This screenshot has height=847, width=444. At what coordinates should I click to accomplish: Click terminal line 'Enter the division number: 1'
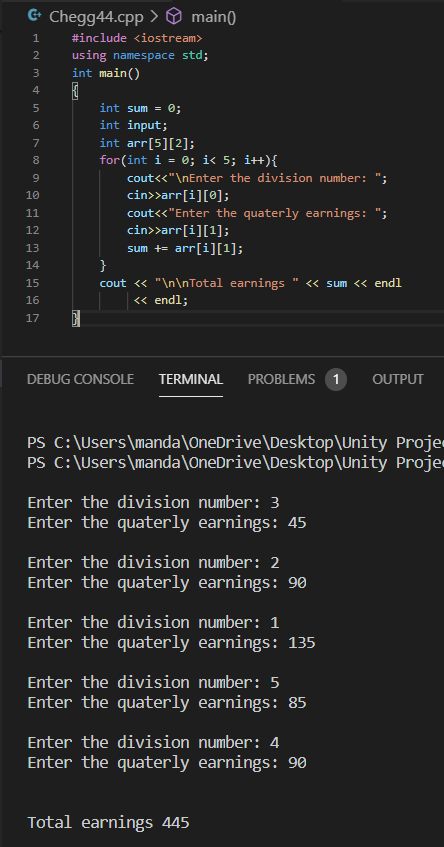click(153, 622)
